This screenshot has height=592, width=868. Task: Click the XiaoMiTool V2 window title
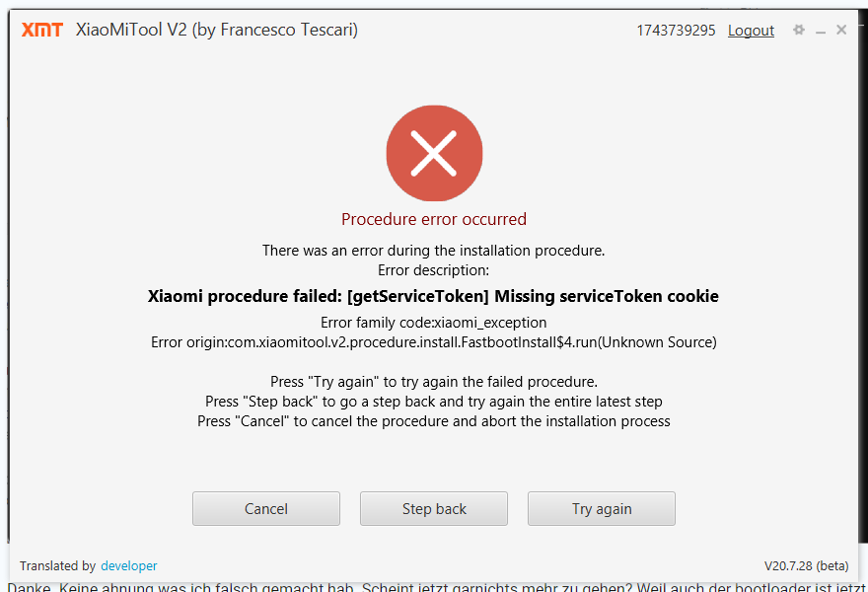click(x=217, y=30)
